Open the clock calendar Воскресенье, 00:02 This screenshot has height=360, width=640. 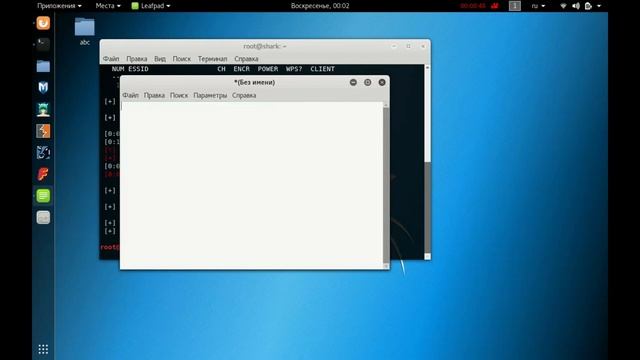pos(320,6)
